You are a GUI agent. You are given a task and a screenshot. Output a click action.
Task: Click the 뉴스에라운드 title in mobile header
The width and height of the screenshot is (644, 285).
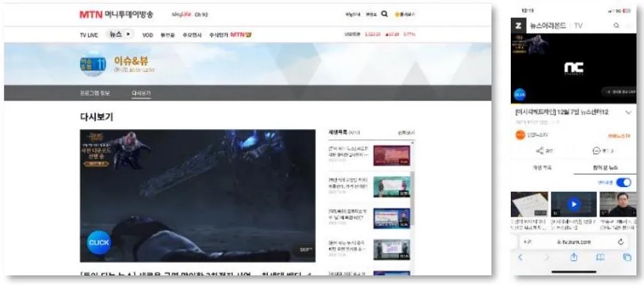click(x=547, y=26)
